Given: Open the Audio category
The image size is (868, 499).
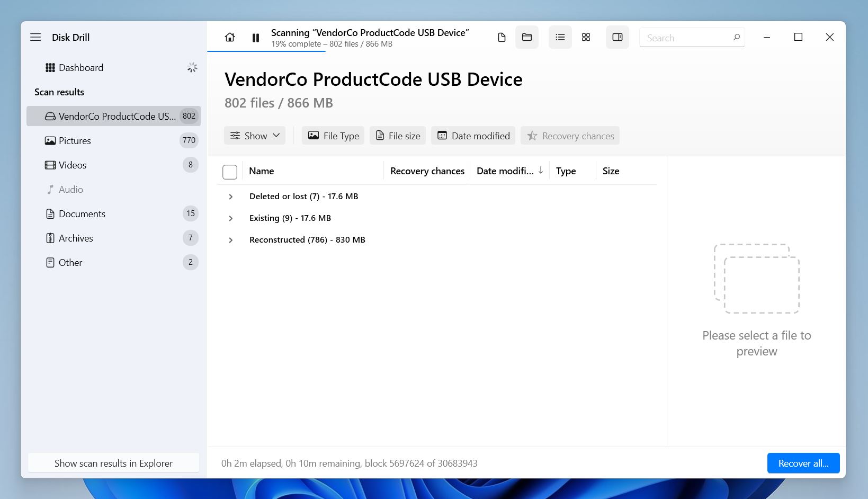Looking at the screenshot, I should click(113, 189).
